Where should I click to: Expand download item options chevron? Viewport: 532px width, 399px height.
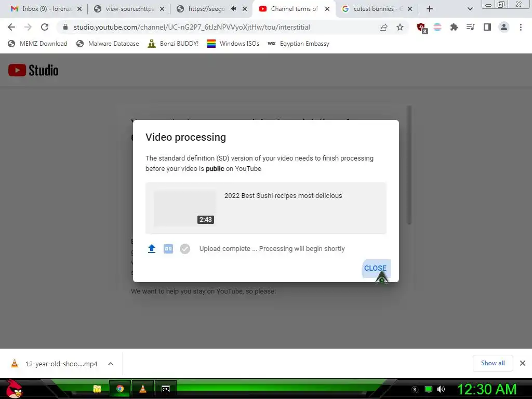coord(111,364)
